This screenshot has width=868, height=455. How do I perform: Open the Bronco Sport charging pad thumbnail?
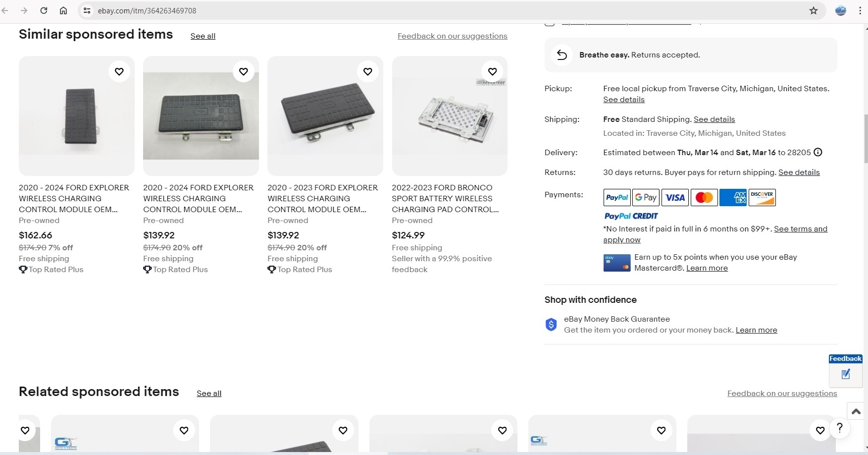click(x=450, y=116)
